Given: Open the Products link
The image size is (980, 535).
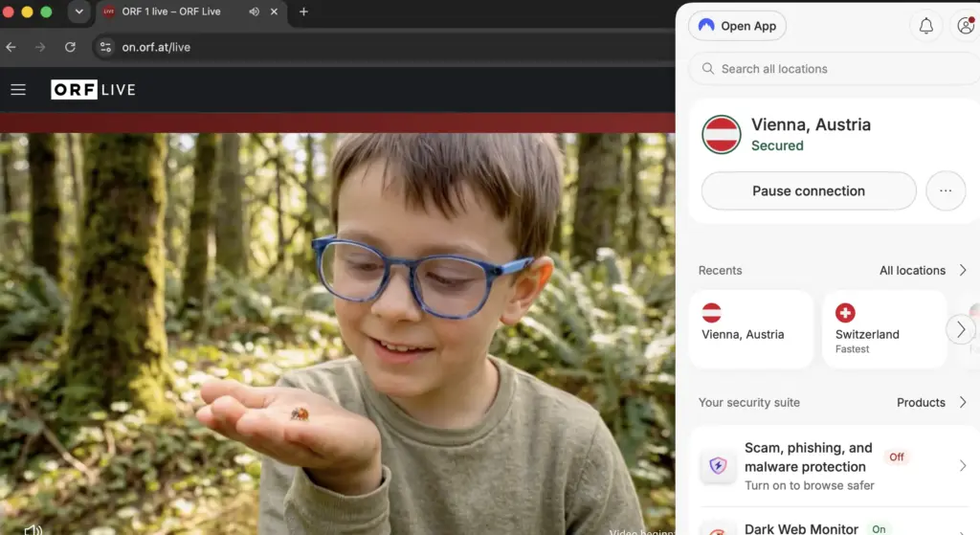Looking at the screenshot, I should (921, 403).
